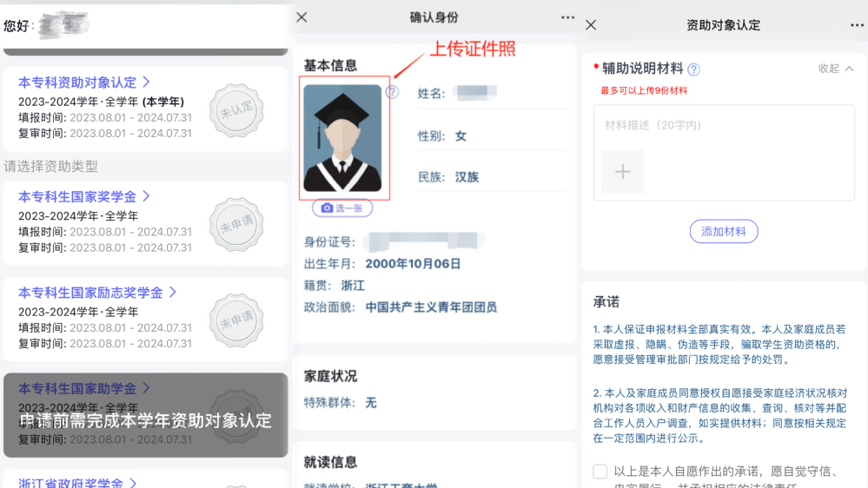Click the 选一张 camera button

pyautogui.click(x=342, y=208)
